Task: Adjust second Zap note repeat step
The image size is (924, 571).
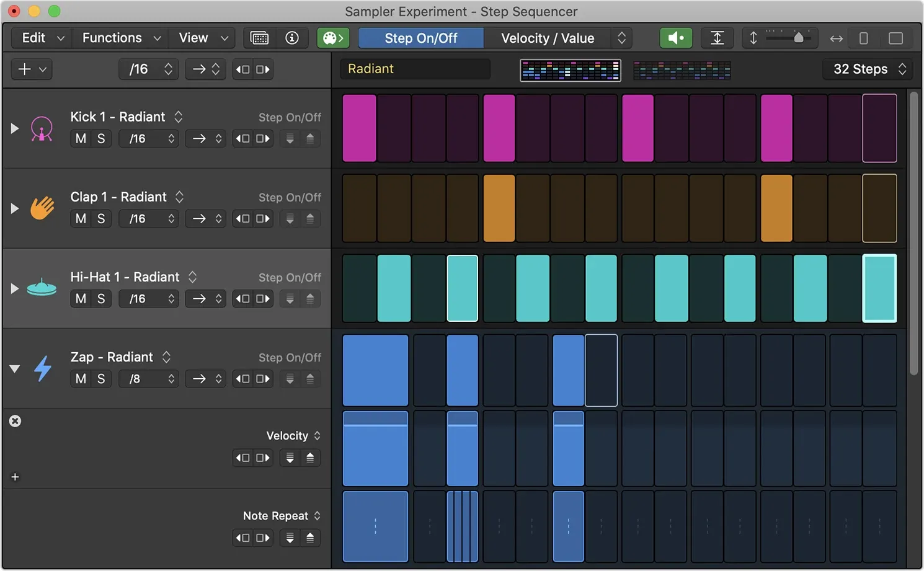Action: (x=462, y=526)
